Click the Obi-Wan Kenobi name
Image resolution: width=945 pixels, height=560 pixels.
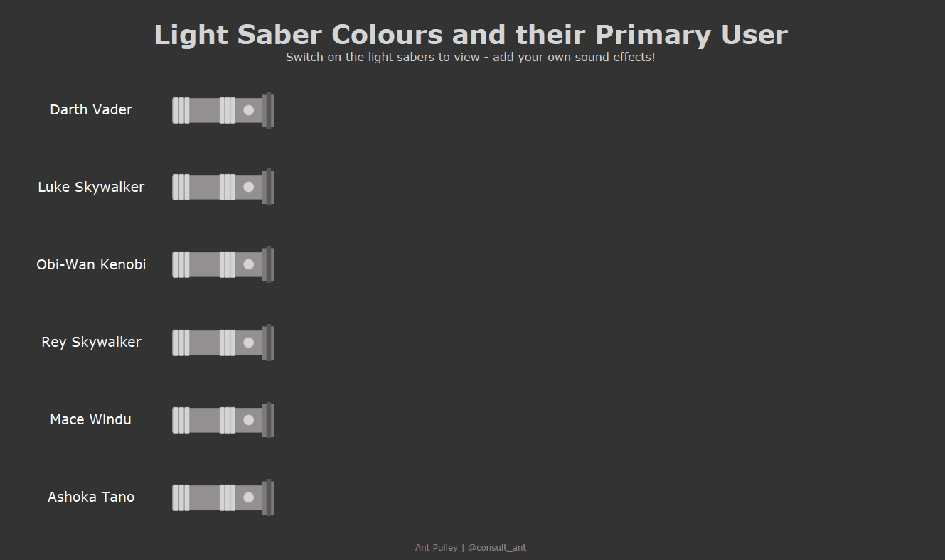[91, 264]
